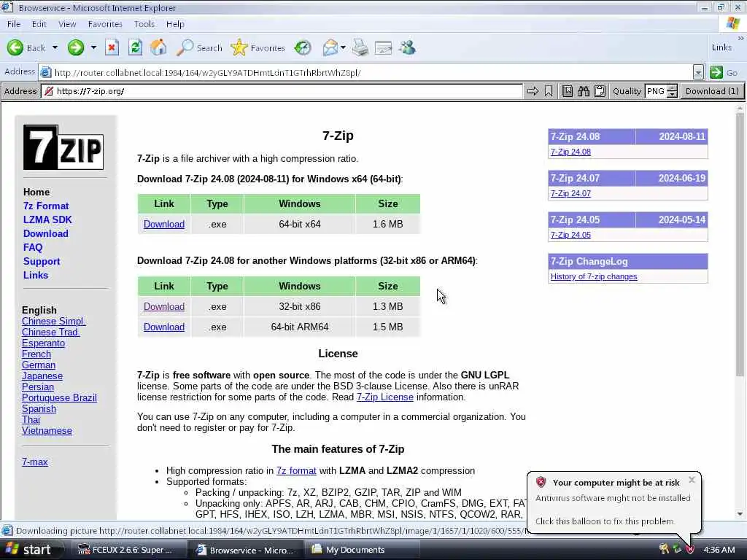Open the Tools menu

tap(144, 24)
